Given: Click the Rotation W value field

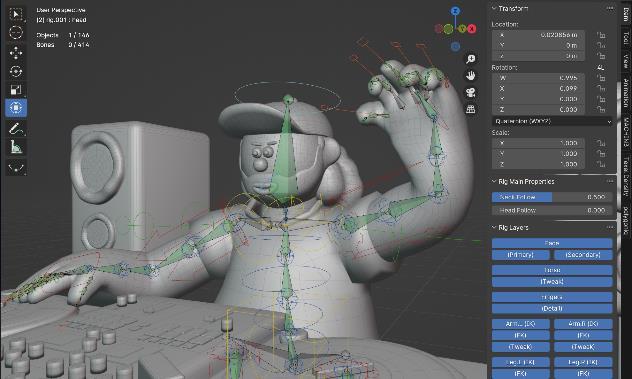Looking at the screenshot, I should 538,78.
